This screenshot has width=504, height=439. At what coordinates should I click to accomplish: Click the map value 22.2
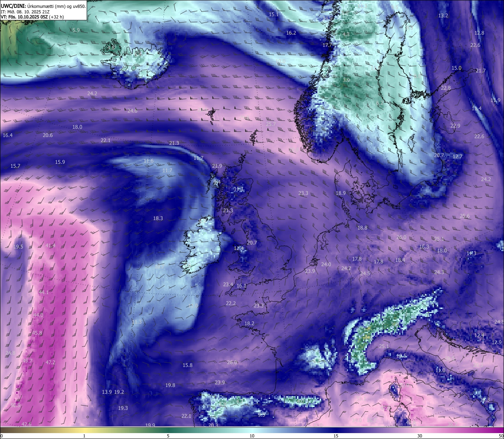[x=231, y=303]
